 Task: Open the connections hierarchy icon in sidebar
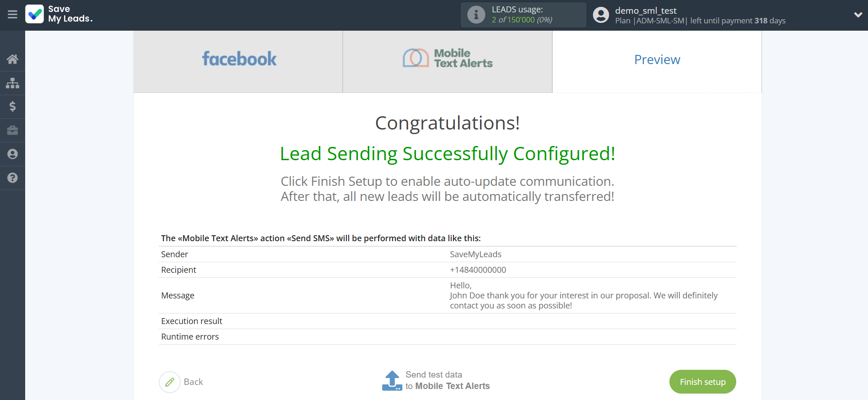point(12,83)
